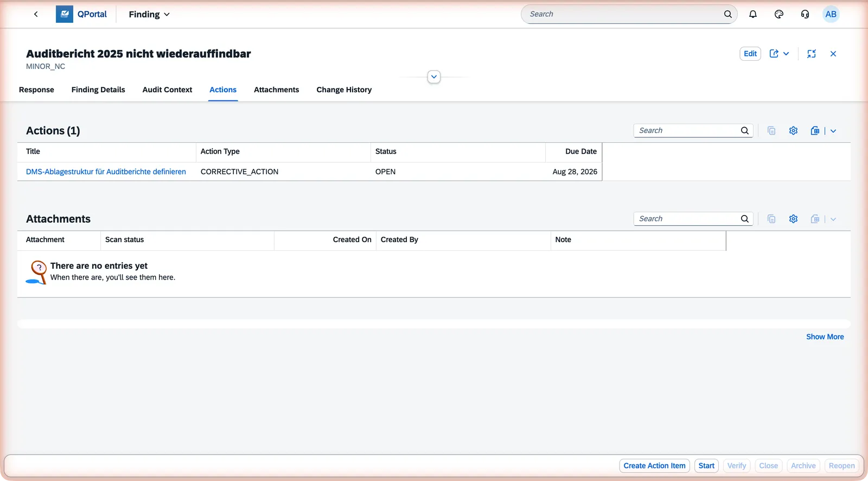Click the copy icon in Actions toolbar

tap(771, 130)
